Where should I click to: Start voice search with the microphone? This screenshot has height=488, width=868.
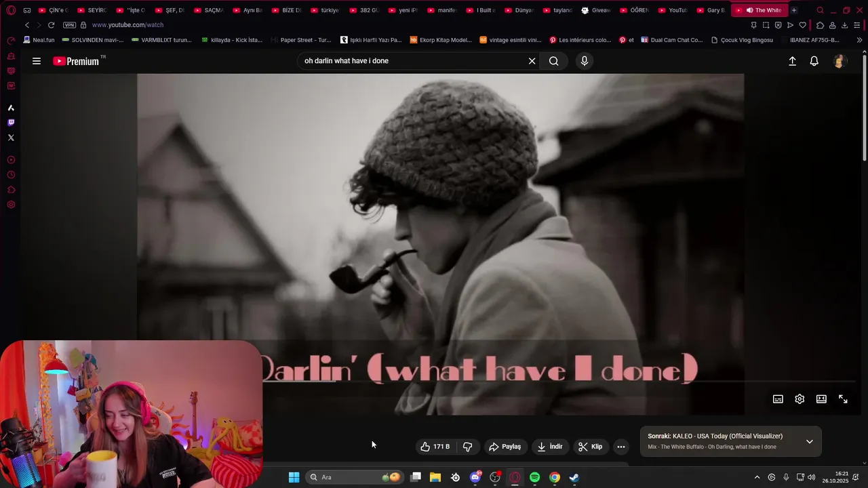(x=585, y=61)
